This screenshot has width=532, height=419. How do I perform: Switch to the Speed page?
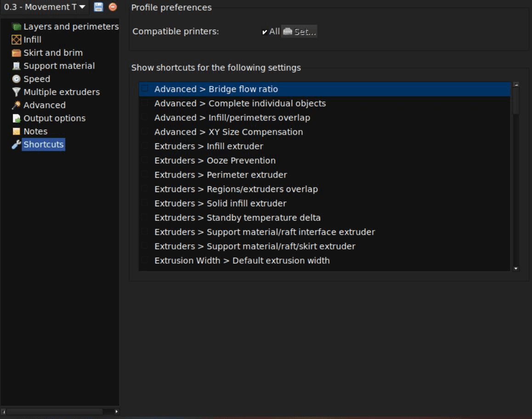pyautogui.click(x=37, y=79)
